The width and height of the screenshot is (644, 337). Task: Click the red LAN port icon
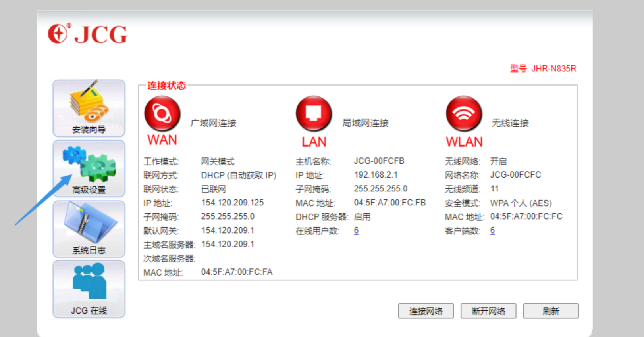point(314,114)
